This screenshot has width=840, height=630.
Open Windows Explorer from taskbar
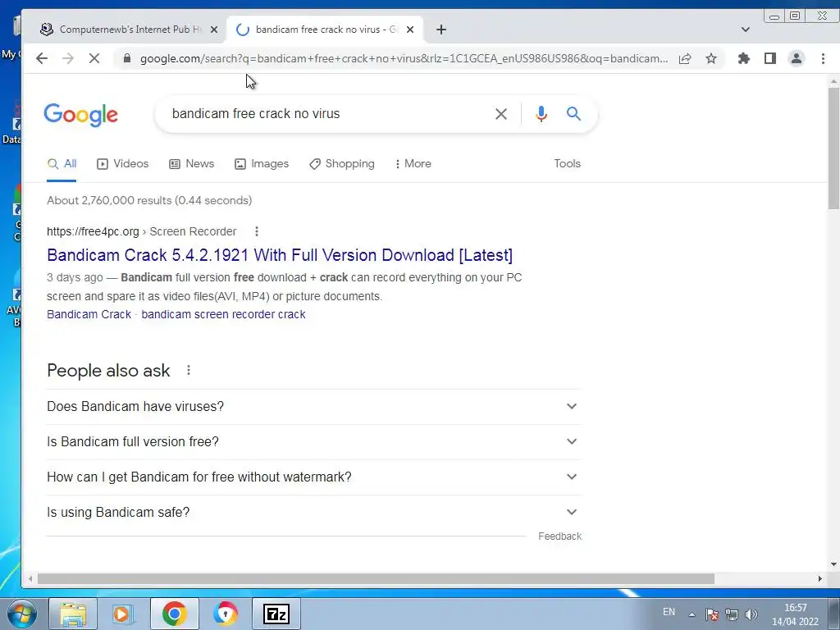[x=73, y=614]
